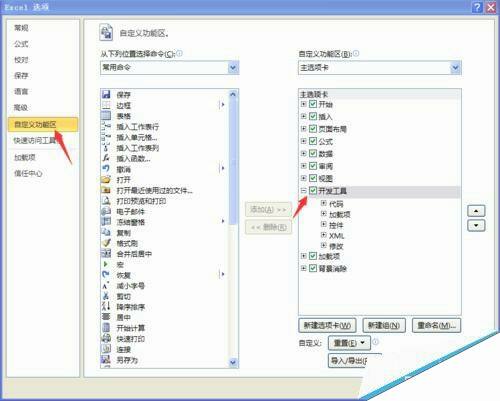Select the 插入单元格 icon
This screenshot has height=401, width=500.
point(106,137)
